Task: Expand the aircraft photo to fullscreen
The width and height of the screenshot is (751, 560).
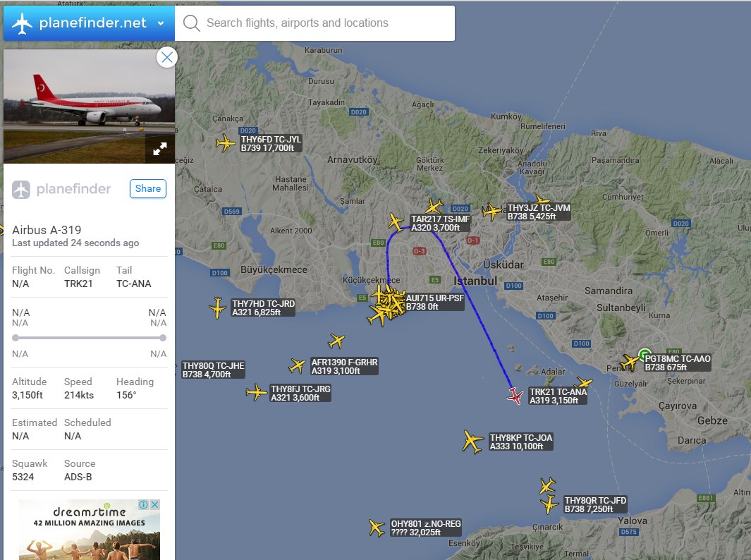Action: point(160,149)
